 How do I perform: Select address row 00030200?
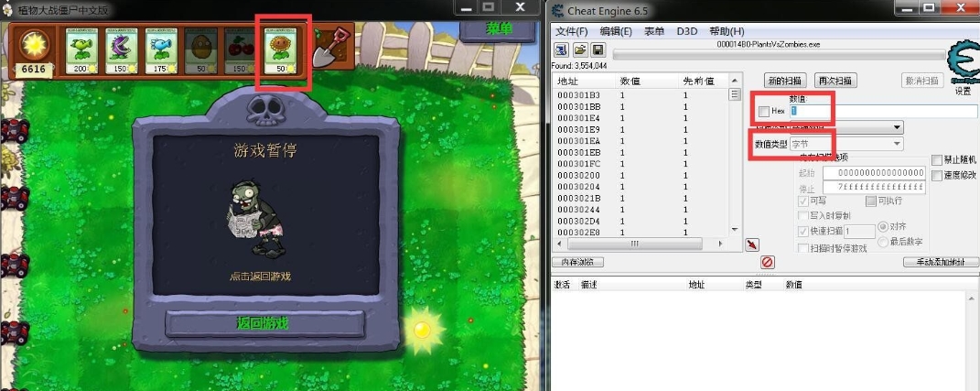point(641,175)
